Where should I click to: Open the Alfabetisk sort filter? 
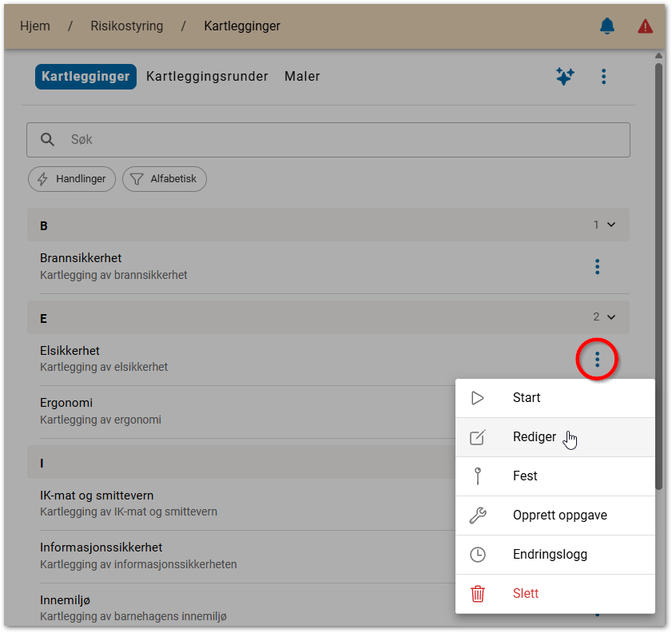coord(165,179)
